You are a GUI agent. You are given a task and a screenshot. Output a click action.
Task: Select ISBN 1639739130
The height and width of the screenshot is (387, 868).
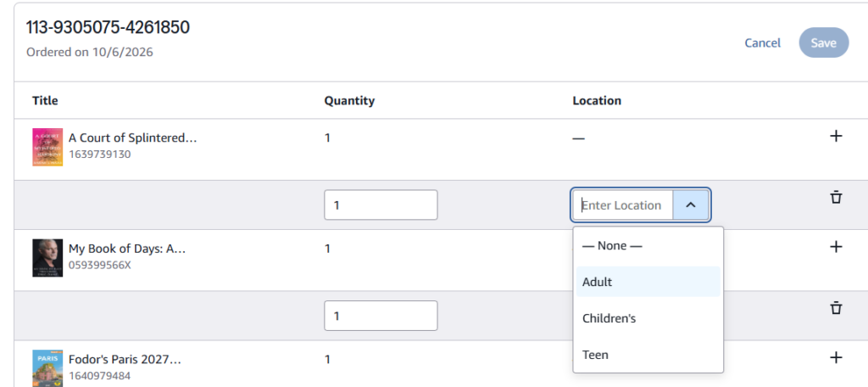point(100,154)
